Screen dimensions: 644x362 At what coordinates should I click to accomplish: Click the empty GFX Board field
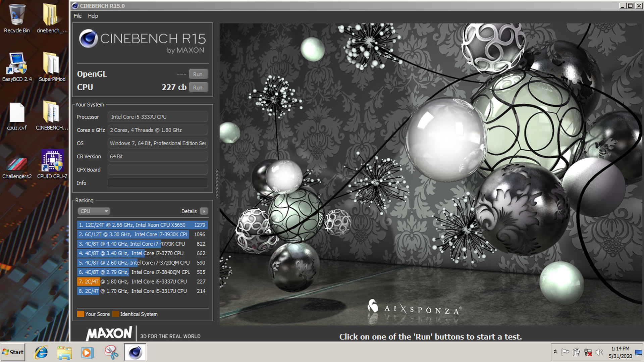tap(158, 170)
